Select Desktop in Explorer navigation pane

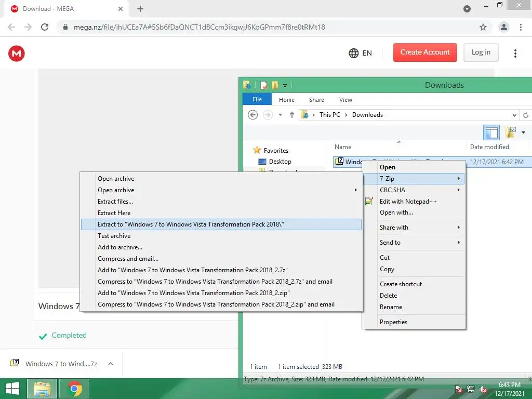pos(280,162)
